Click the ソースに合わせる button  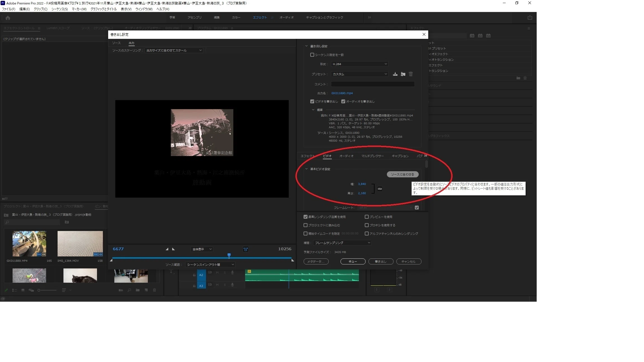tap(402, 174)
